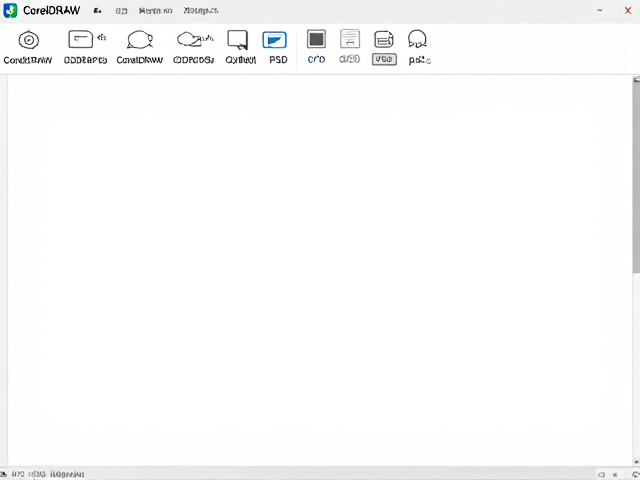Open the third title-bar menu item
Viewport: 640px width, 480px height.
pyautogui.click(x=155, y=11)
